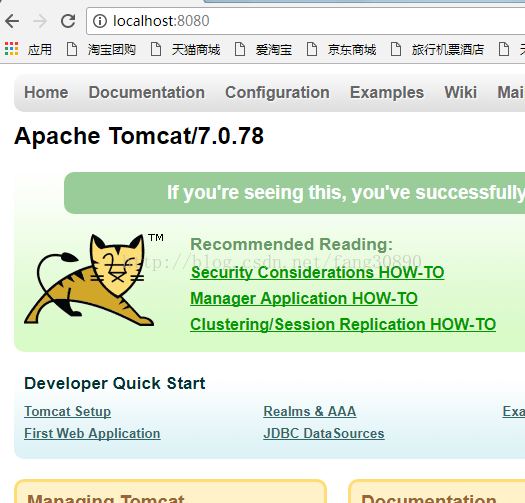Viewport: 525px width, 503px height.
Task: Open the 应用 apps bookmark label
Action: (40, 49)
